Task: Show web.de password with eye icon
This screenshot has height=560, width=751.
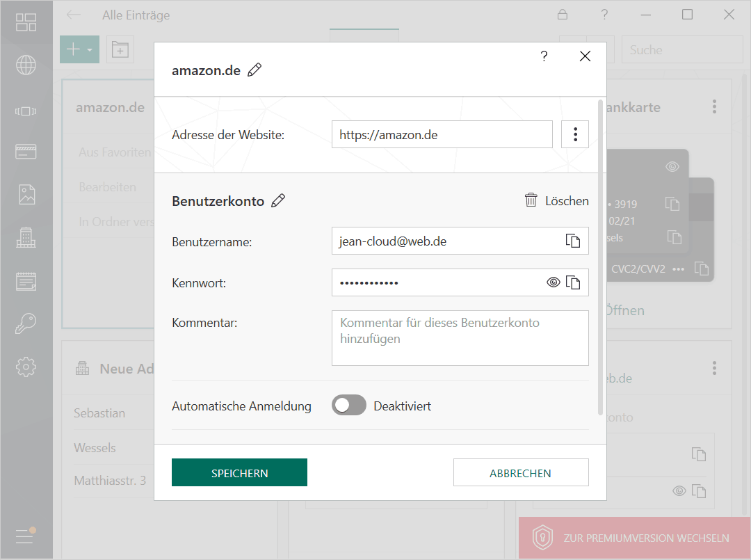Action: click(x=679, y=491)
